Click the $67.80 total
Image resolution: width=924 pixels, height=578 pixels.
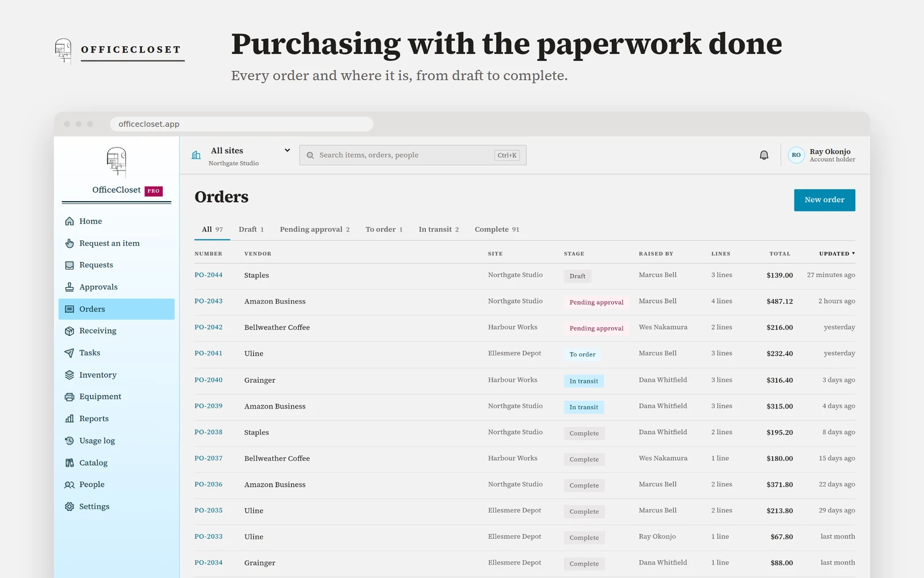781,537
